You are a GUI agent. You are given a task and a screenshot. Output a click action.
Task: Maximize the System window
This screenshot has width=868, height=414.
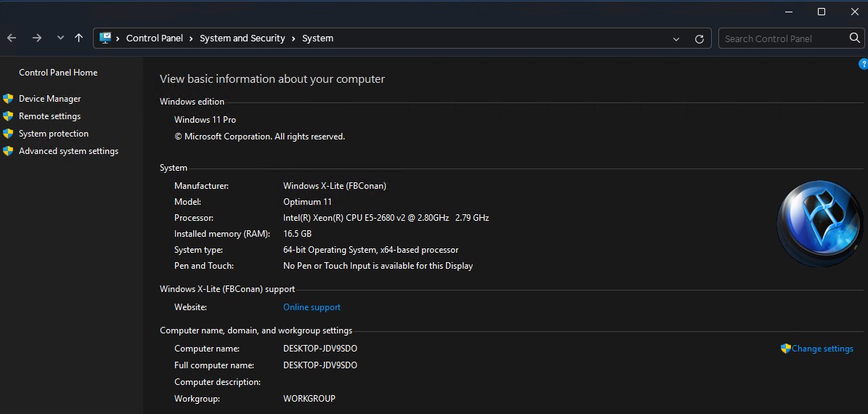tap(822, 12)
